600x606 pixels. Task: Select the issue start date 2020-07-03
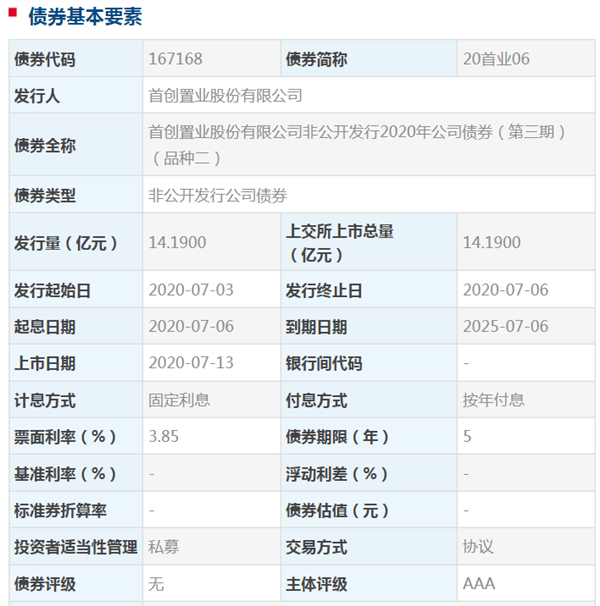point(190,291)
